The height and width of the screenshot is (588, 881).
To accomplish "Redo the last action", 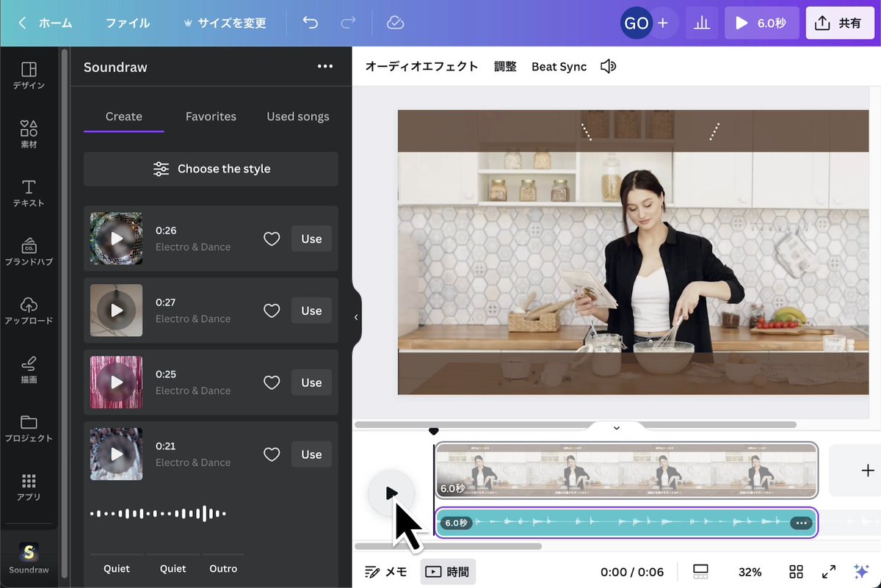I will [348, 23].
